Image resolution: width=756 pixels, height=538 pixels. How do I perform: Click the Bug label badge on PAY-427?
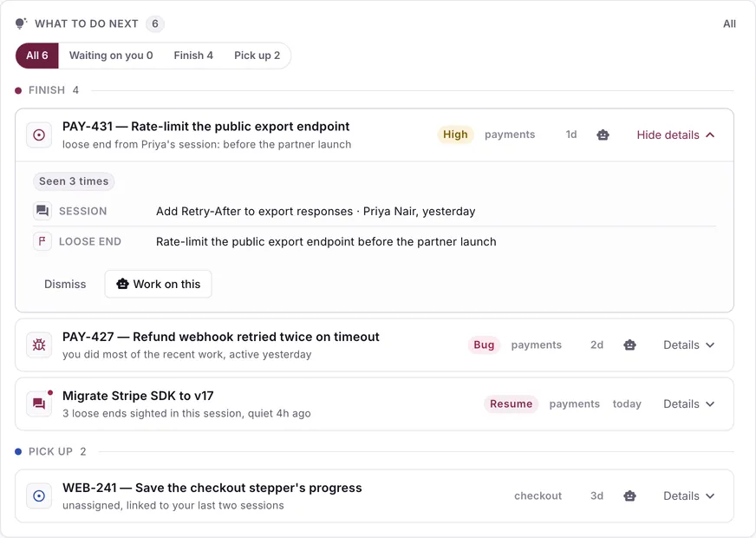click(x=484, y=345)
